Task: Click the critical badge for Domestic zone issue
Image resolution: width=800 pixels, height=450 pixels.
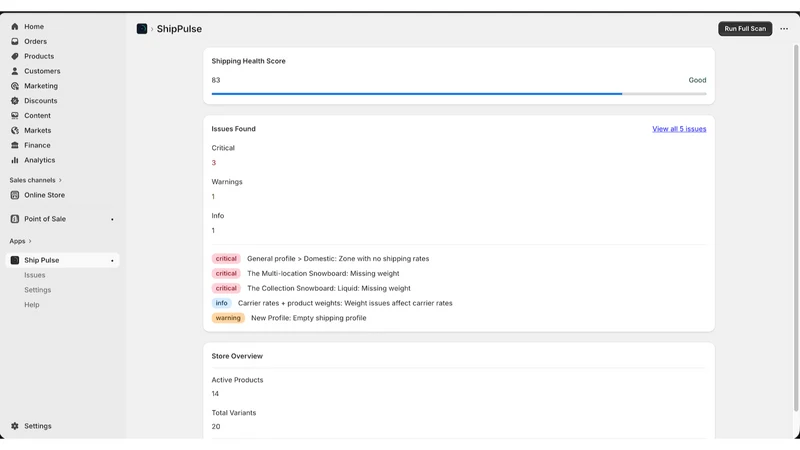Action: coord(226,259)
